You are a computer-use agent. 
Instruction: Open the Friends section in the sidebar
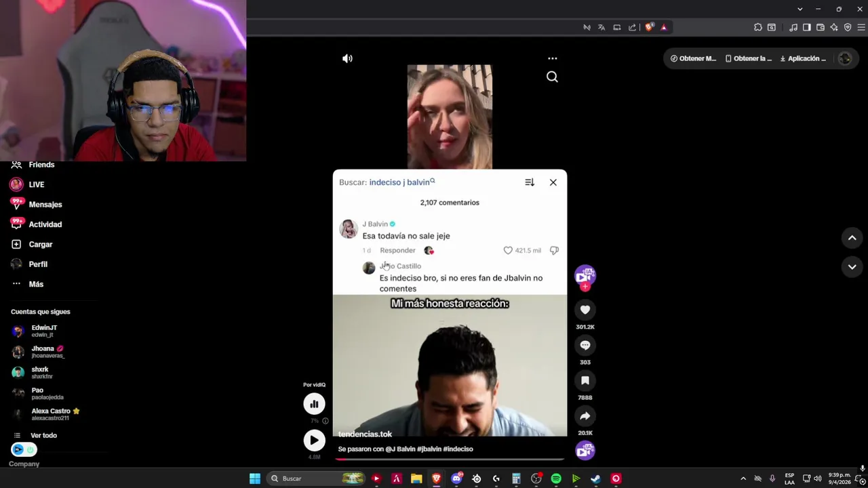click(x=41, y=165)
